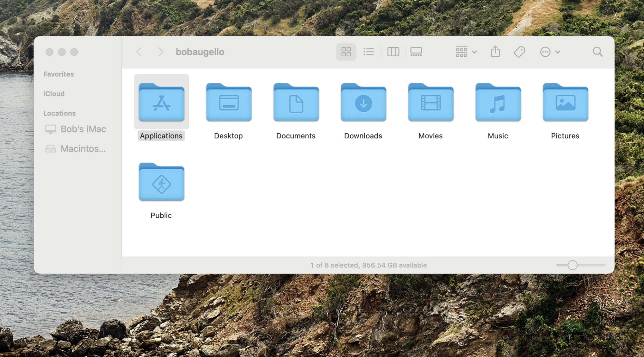Switch to list view
This screenshot has height=357, width=644.
coord(368,52)
